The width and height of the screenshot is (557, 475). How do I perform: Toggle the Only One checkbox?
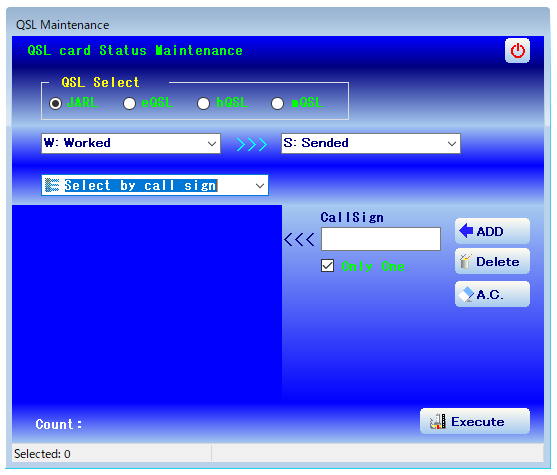[x=327, y=265]
